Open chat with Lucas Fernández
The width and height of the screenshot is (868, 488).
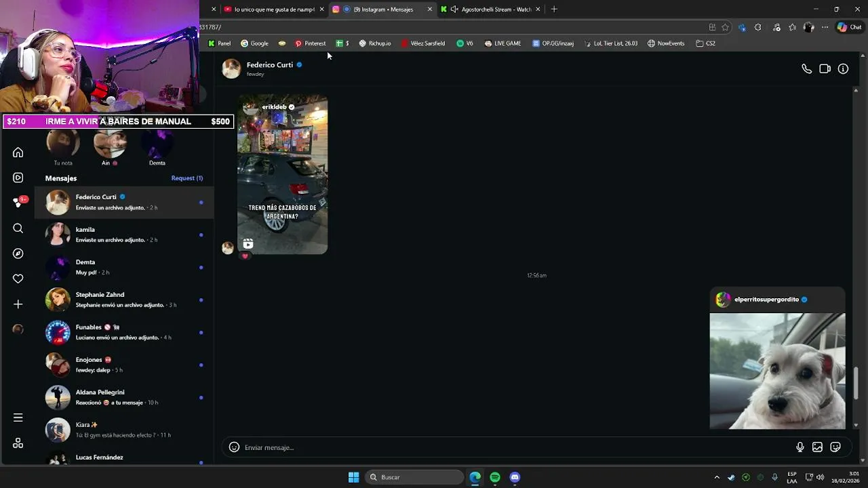[x=124, y=457]
